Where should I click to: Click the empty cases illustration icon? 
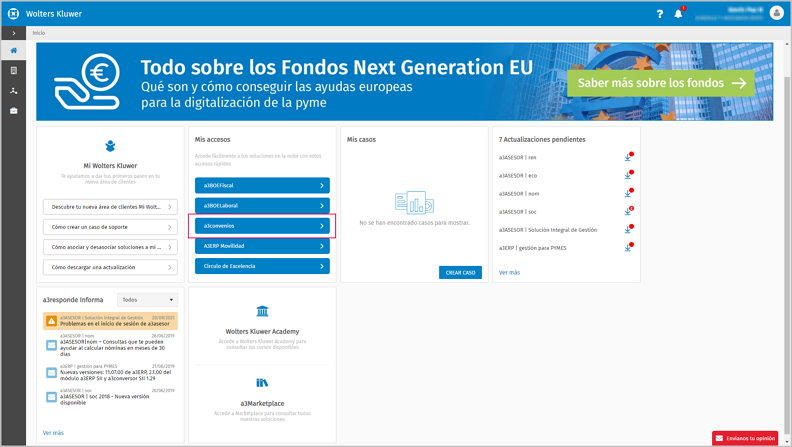point(414,203)
